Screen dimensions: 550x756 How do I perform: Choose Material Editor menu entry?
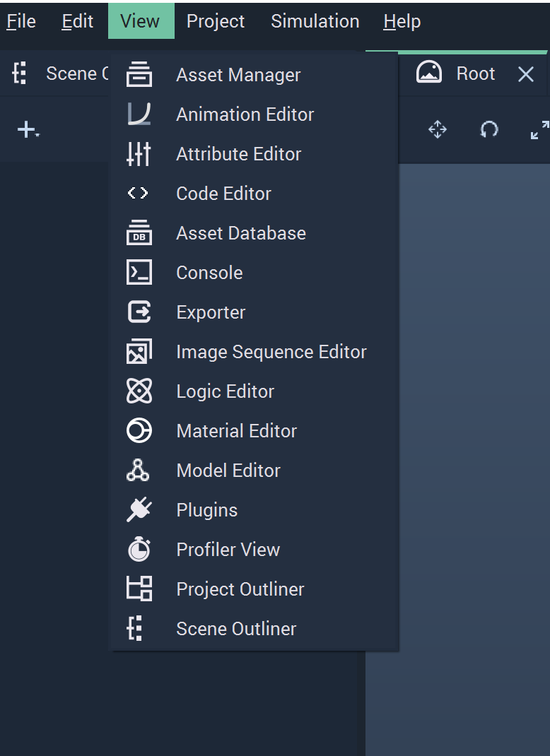click(x=254, y=430)
